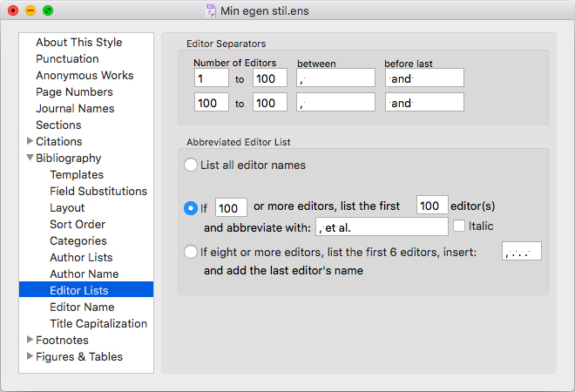Click first row 'between' separator field

(x=336, y=78)
